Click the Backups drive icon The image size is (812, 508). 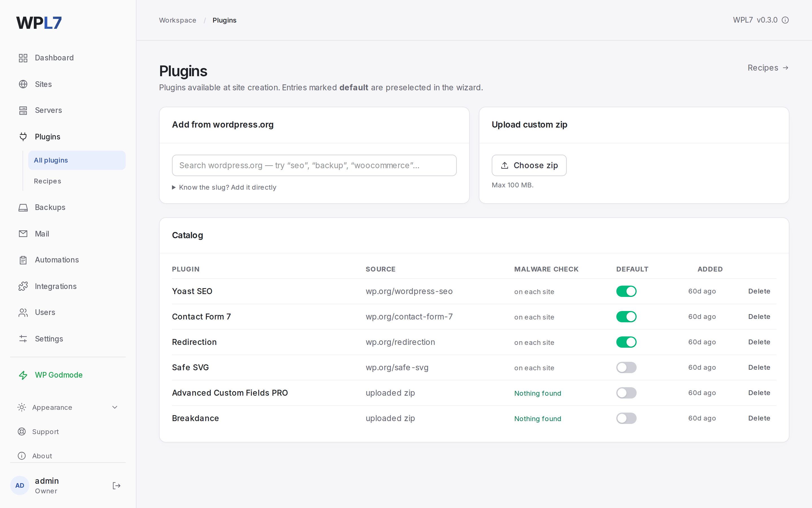click(23, 207)
